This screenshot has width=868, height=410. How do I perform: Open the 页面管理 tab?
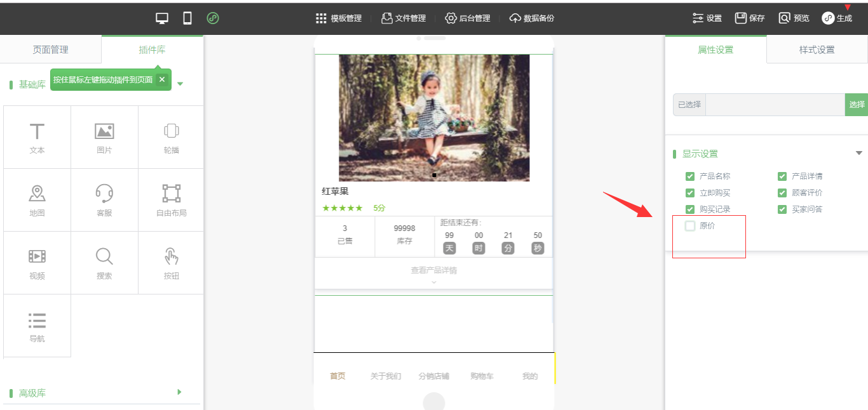click(51, 50)
